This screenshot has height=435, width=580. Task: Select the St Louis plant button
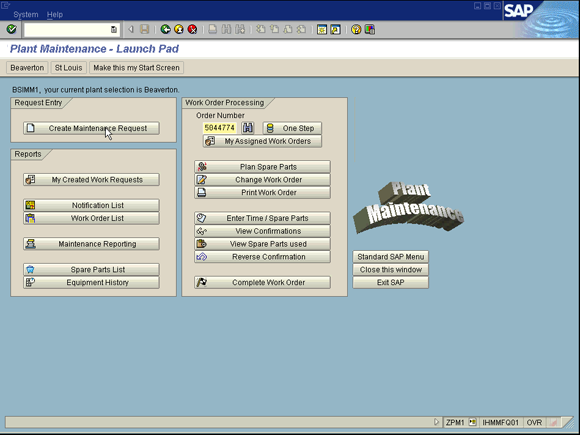click(x=68, y=68)
